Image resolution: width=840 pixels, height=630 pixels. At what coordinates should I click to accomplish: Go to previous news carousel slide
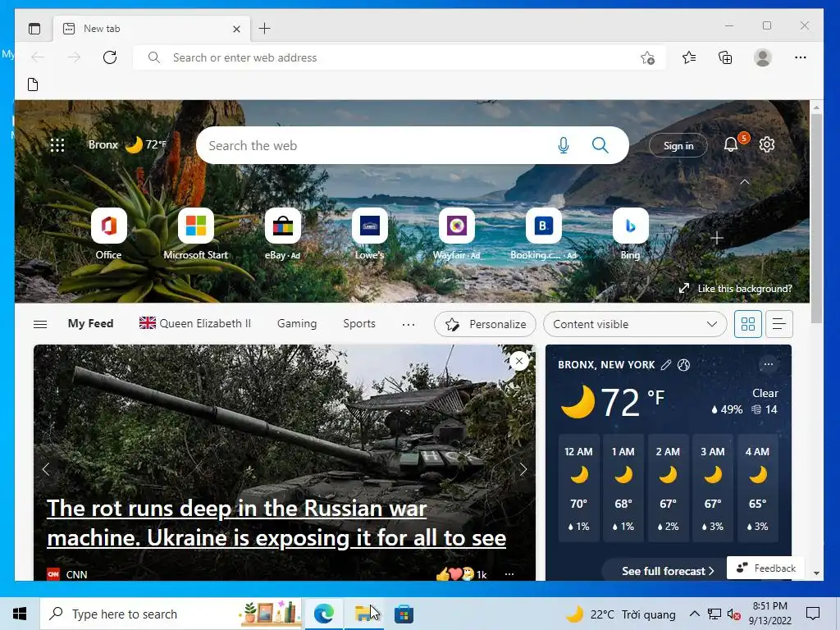(x=46, y=469)
